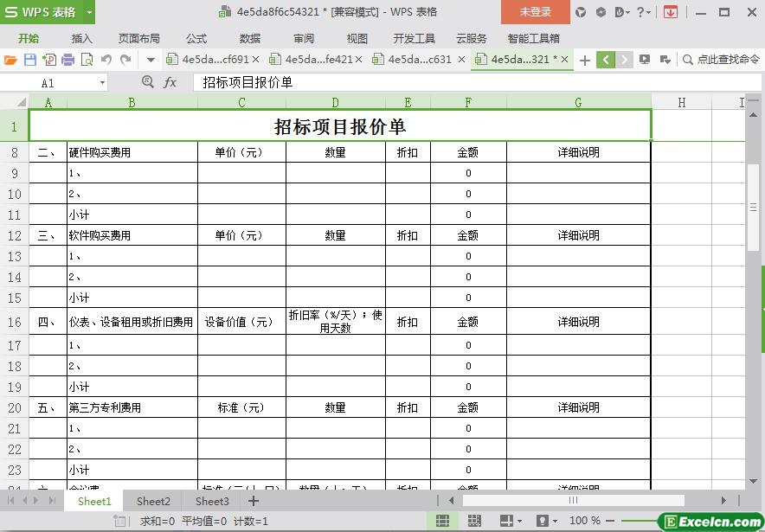Select the 招标项目报价单 title cell
The width and height of the screenshot is (765, 532).
coord(339,126)
